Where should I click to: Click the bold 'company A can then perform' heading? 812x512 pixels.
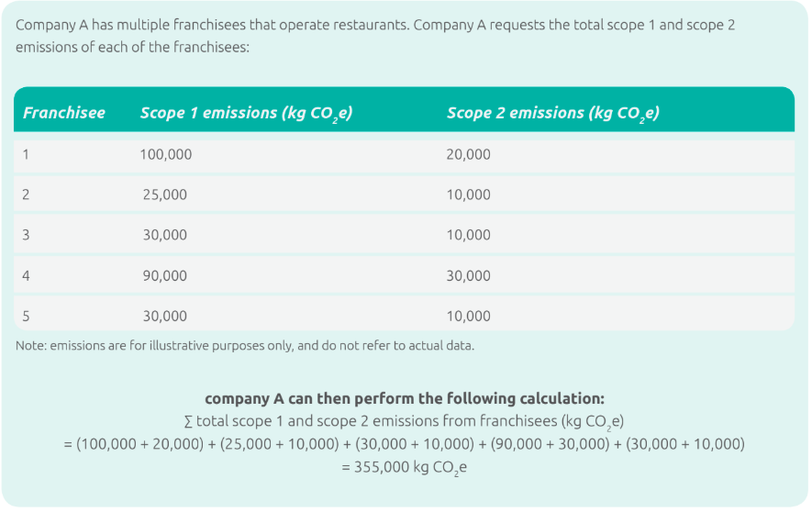click(x=405, y=398)
